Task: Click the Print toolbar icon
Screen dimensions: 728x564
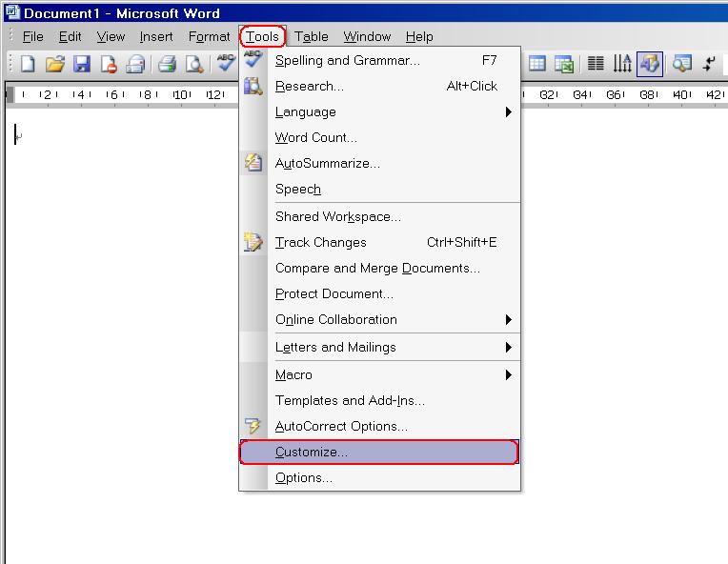Action: (x=167, y=64)
